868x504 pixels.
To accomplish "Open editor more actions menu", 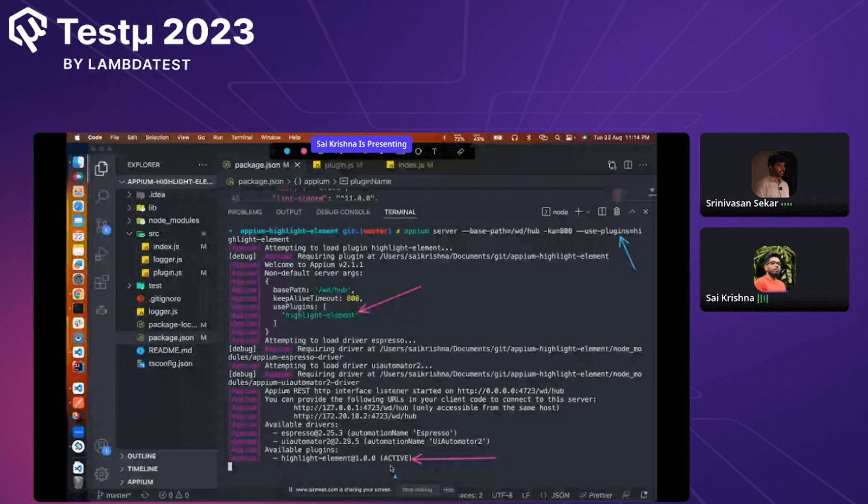I will coord(643,165).
